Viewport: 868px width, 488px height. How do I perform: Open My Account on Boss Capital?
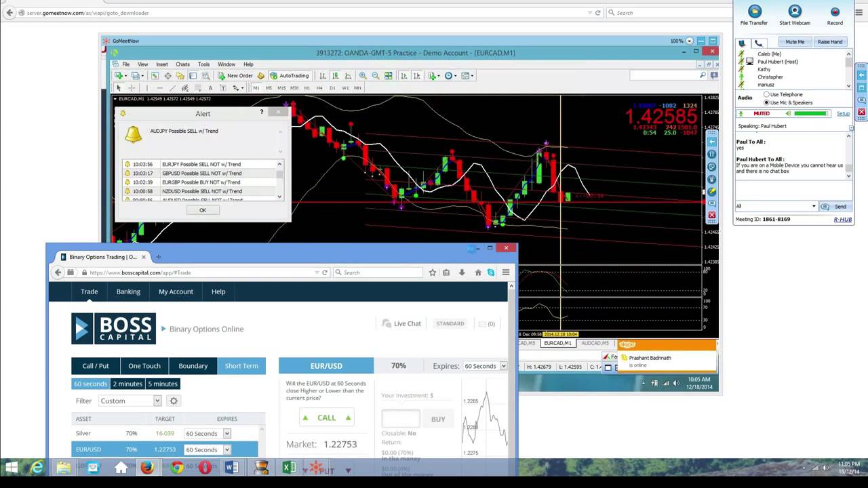click(x=176, y=291)
